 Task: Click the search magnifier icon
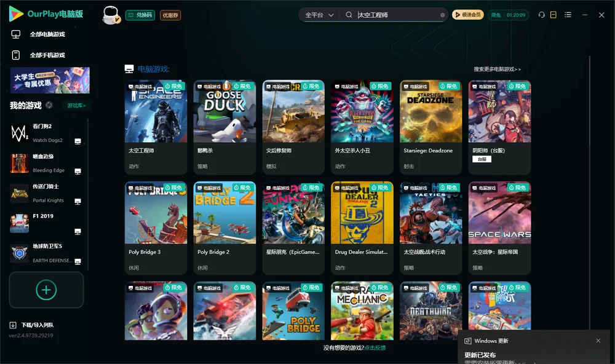point(349,15)
